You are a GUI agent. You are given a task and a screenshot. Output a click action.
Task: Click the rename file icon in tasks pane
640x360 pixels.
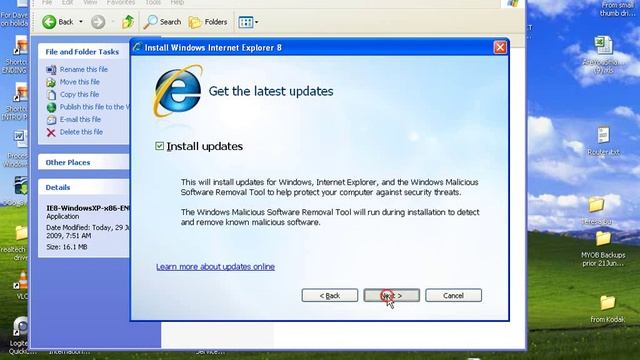click(51, 70)
